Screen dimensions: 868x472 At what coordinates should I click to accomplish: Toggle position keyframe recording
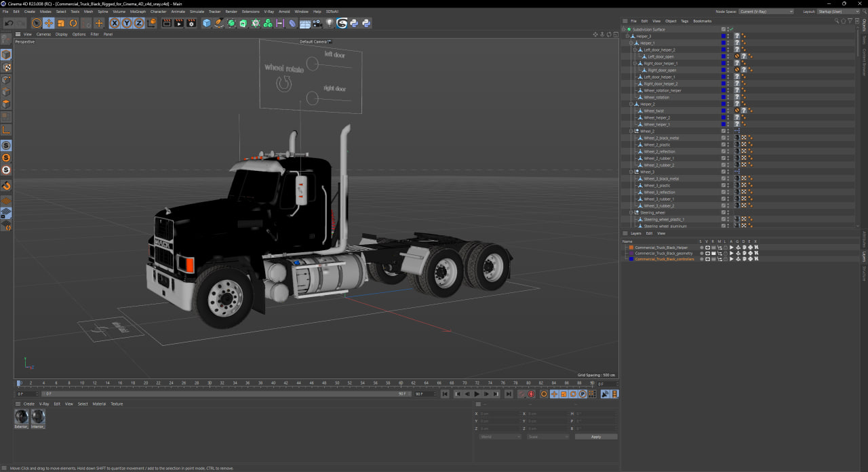click(x=554, y=394)
